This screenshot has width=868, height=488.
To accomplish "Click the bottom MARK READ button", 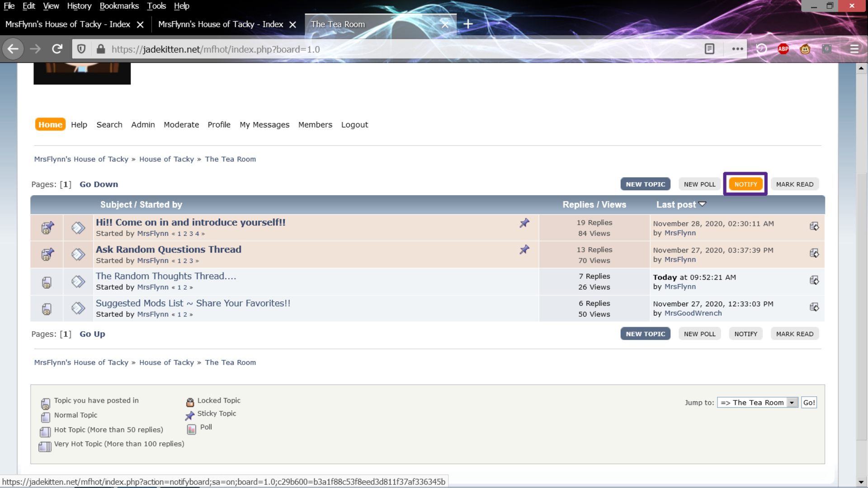I will coord(794,334).
